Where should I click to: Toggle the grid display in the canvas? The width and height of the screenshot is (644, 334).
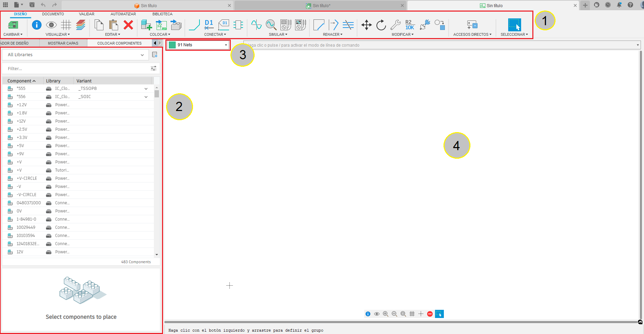tap(412, 314)
